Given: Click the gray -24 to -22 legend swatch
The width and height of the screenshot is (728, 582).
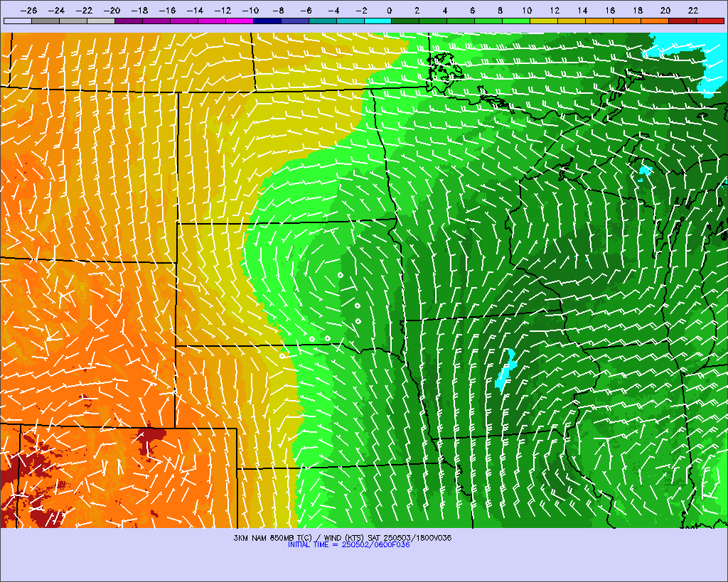Looking at the screenshot, I should pyautogui.click(x=73, y=21).
